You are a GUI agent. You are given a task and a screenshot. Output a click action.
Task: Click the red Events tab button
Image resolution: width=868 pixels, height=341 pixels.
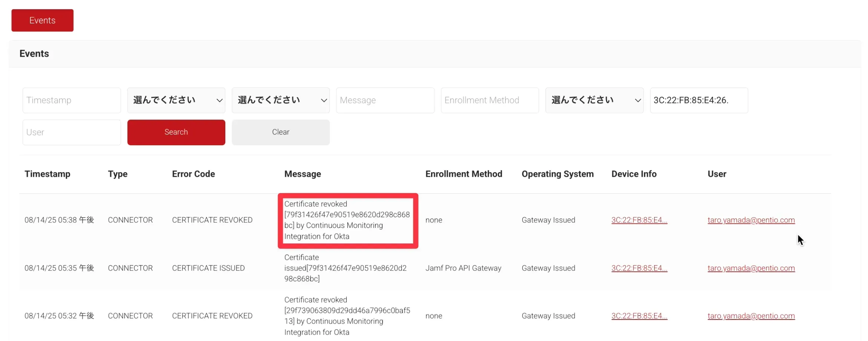pos(42,20)
